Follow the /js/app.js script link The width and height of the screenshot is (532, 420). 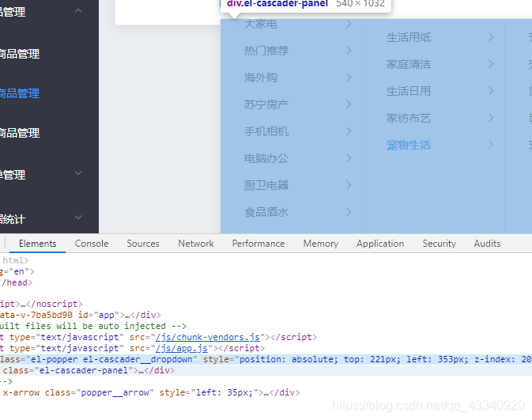point(182,348)
